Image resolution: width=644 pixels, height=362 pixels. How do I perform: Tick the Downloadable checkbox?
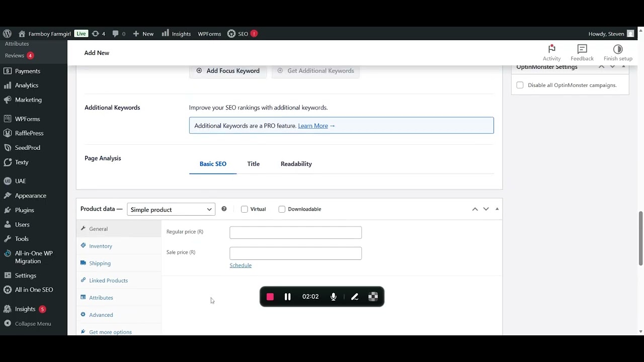(282, 209)
